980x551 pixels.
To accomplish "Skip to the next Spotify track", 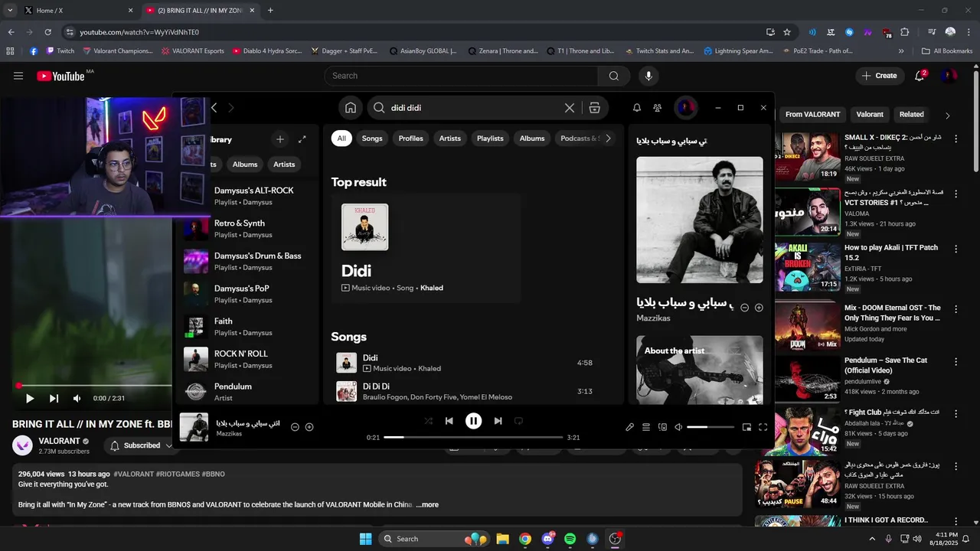I will point(498,421).
